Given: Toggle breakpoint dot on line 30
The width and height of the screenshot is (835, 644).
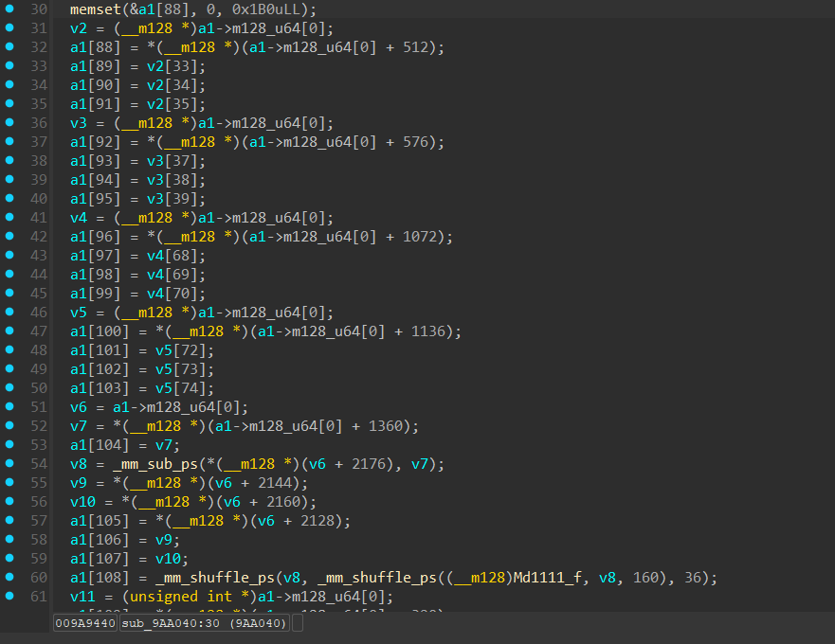Looking at the screenshot, I should (9, 9).
